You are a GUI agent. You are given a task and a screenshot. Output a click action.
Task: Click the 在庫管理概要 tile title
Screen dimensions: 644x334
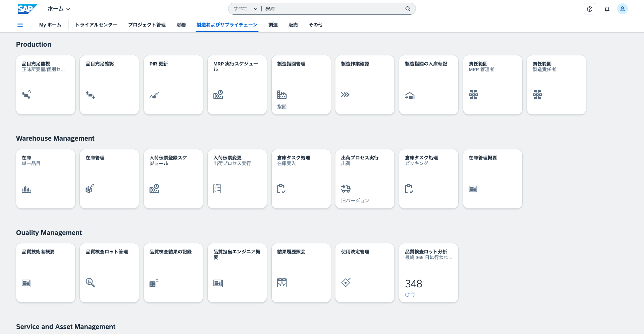point(483,158)
